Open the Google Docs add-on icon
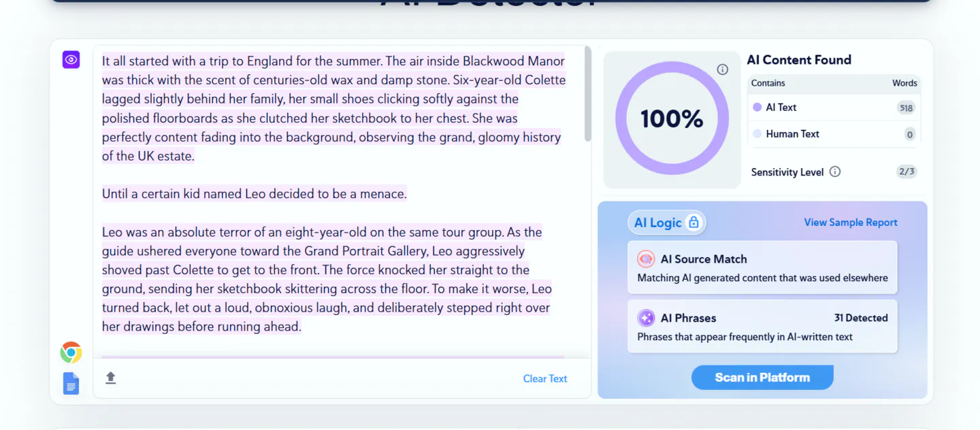 click(71, 384)
